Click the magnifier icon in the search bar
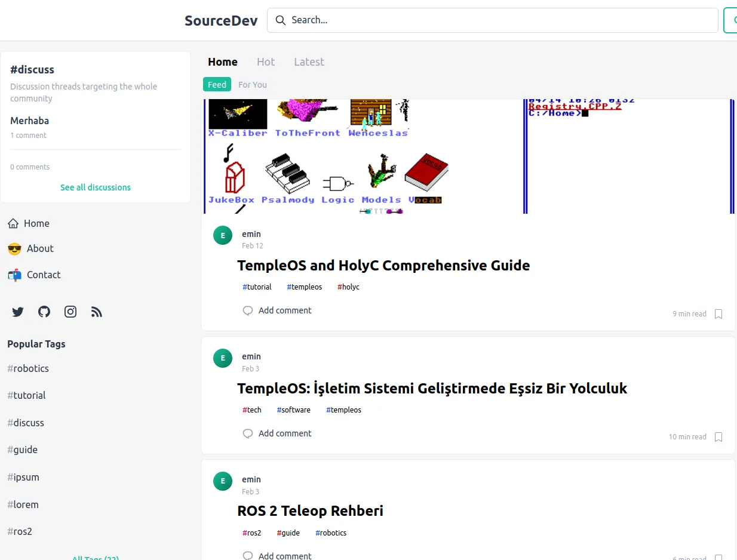Viewport: 737px width, 560px height. click(x=280, y=20)
